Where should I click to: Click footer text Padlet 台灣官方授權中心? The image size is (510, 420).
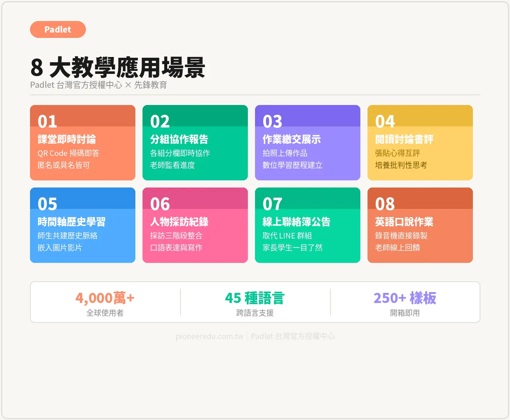click(293, 336)
